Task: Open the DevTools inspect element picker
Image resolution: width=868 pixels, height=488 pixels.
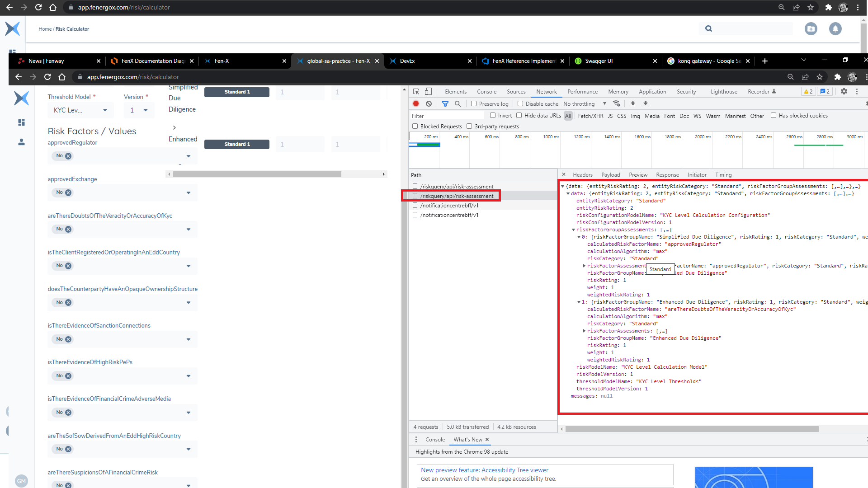Action: tap(416, 91)
